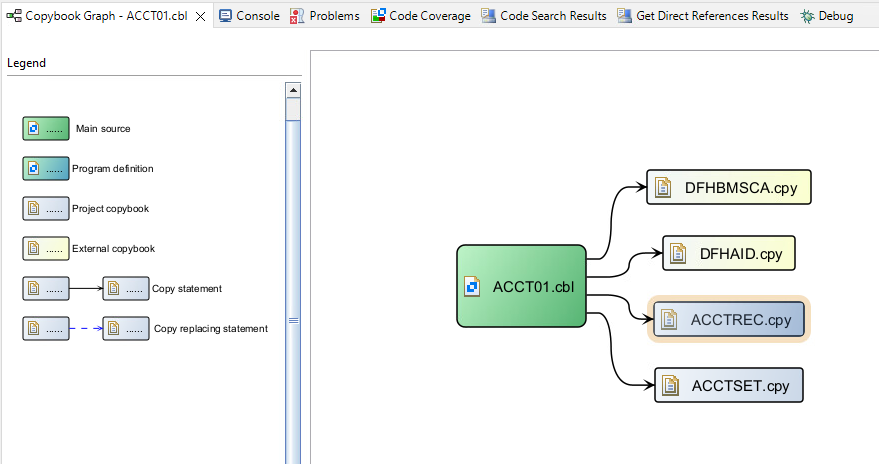
Task: Select the ACCT01.cbl main source node
Action: [521, 286]
